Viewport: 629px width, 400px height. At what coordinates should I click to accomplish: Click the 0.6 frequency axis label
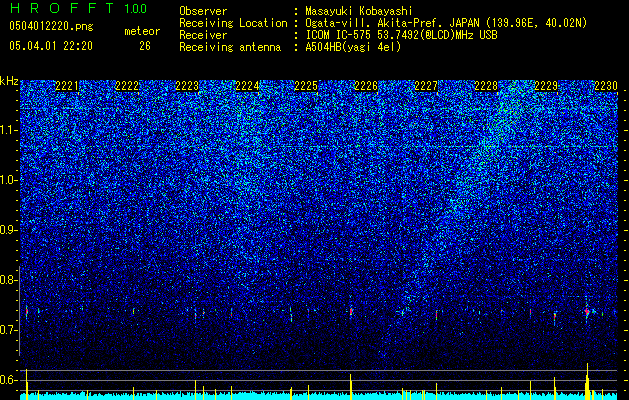pos(9,380)
